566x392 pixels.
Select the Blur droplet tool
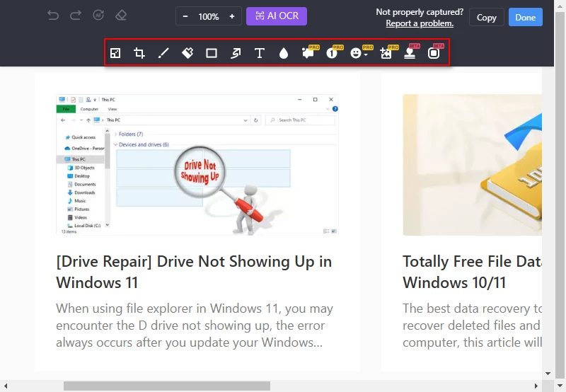[284, 54]
